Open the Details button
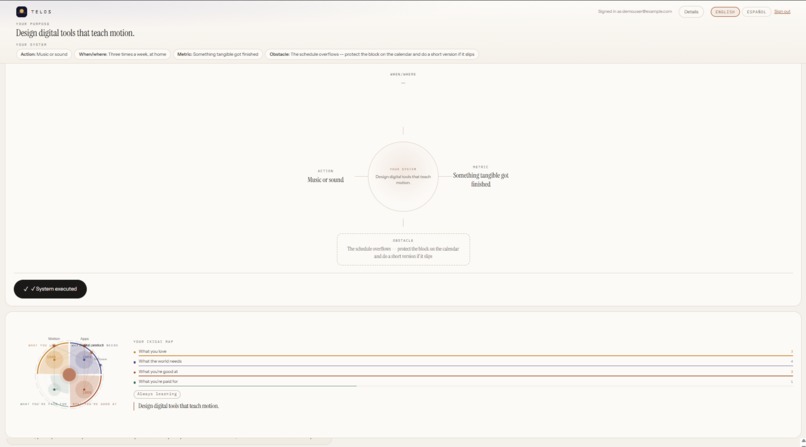 [x=691, y=12]
